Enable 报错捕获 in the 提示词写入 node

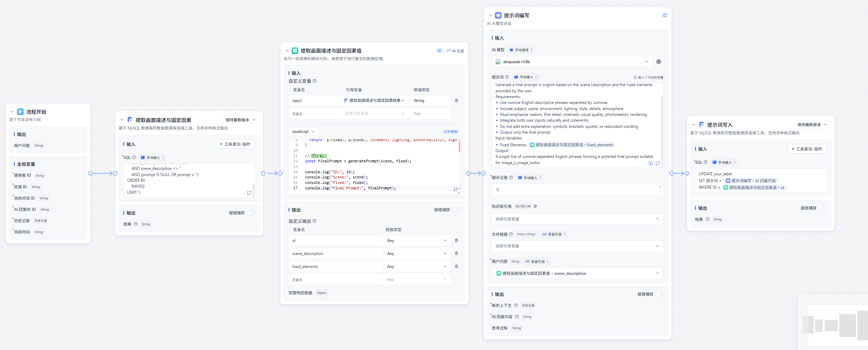823,208
